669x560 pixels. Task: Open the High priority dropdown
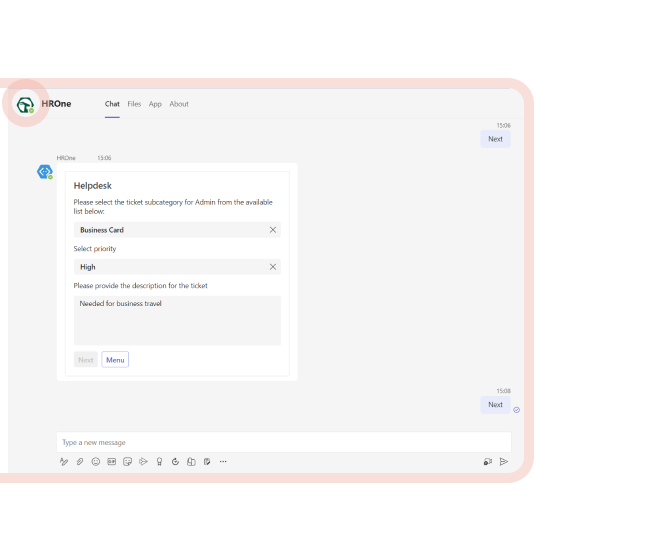pyautogui.click(x=165, y=267)
